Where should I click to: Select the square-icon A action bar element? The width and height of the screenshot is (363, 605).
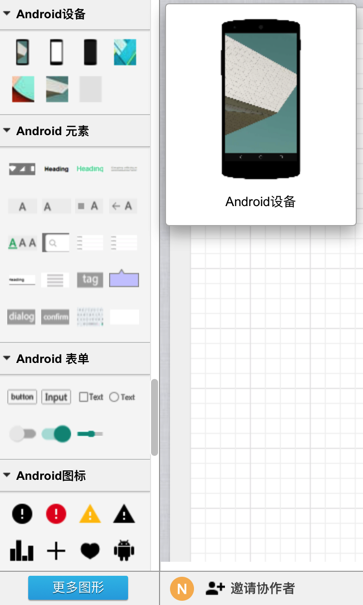tap(89, 206)
